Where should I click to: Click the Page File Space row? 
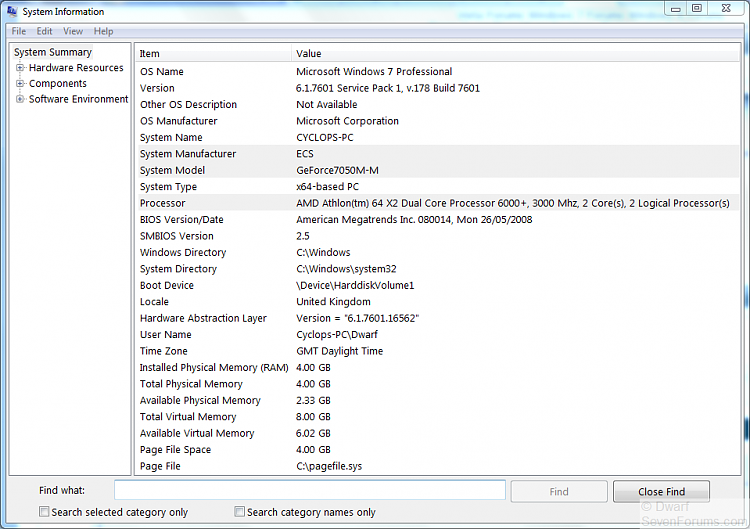click(438, 450)
